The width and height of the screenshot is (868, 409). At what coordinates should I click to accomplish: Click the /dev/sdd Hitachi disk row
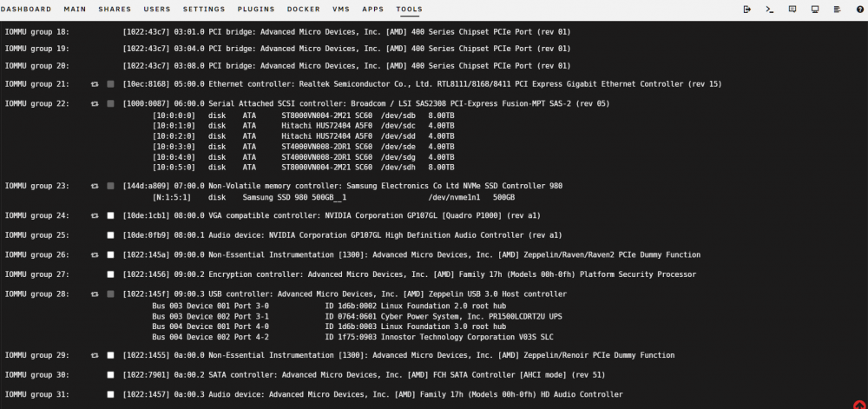(303, 136)
